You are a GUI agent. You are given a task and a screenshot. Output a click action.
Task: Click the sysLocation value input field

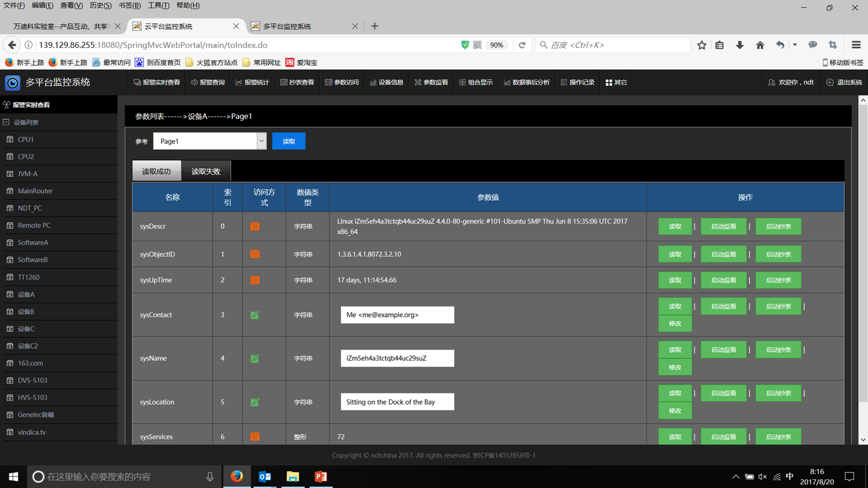coord(397,402)
